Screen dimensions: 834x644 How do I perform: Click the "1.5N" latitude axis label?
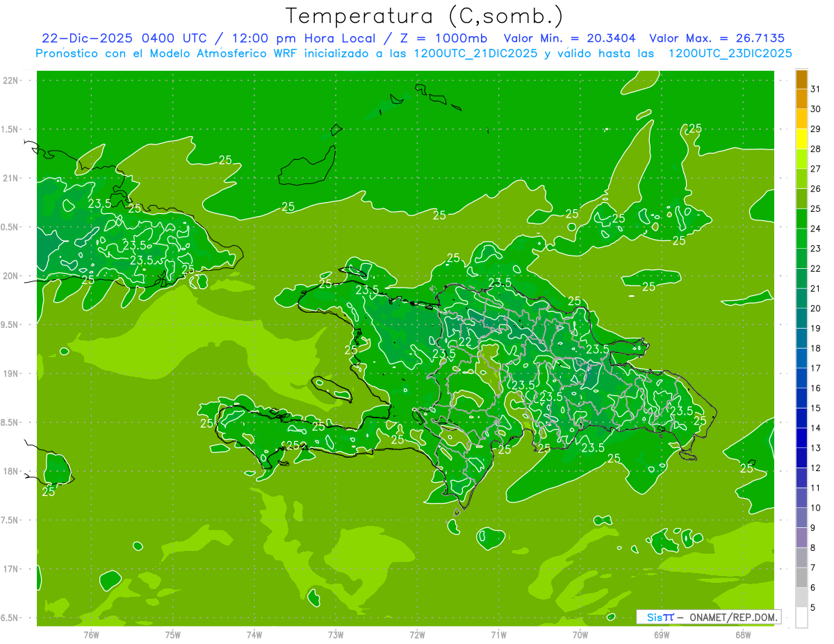10,129
